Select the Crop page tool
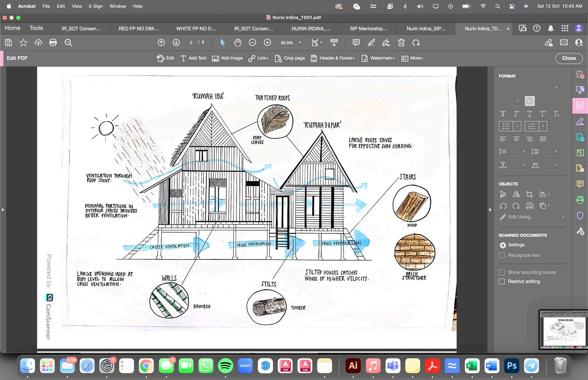588x380 pixels. pos(290,58)
